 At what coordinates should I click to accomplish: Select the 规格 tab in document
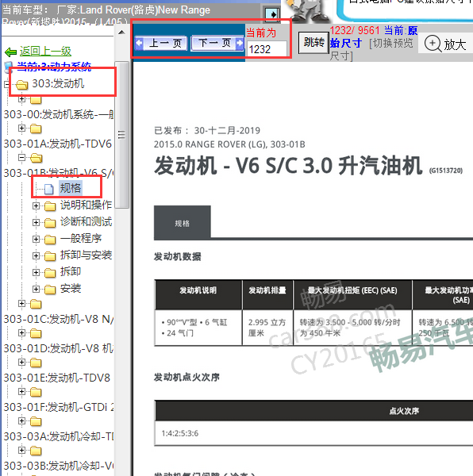point(183,222)
